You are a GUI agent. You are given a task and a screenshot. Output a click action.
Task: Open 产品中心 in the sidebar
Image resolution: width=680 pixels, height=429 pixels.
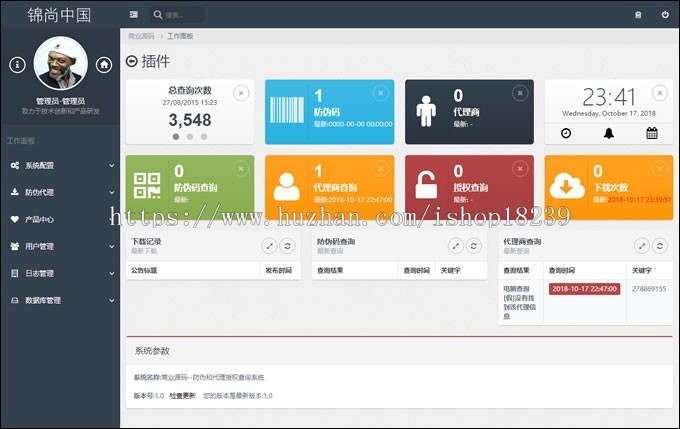pyautogui.click(x=61, y=219)
